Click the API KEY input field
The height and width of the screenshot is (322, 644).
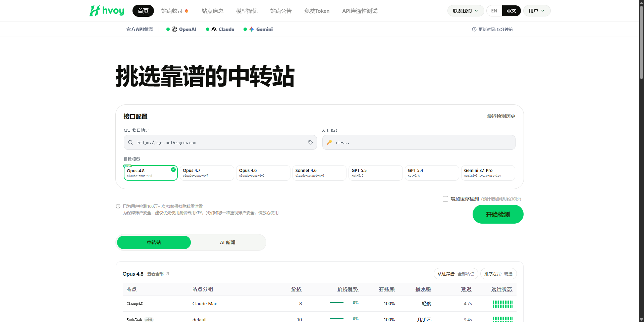419,142
